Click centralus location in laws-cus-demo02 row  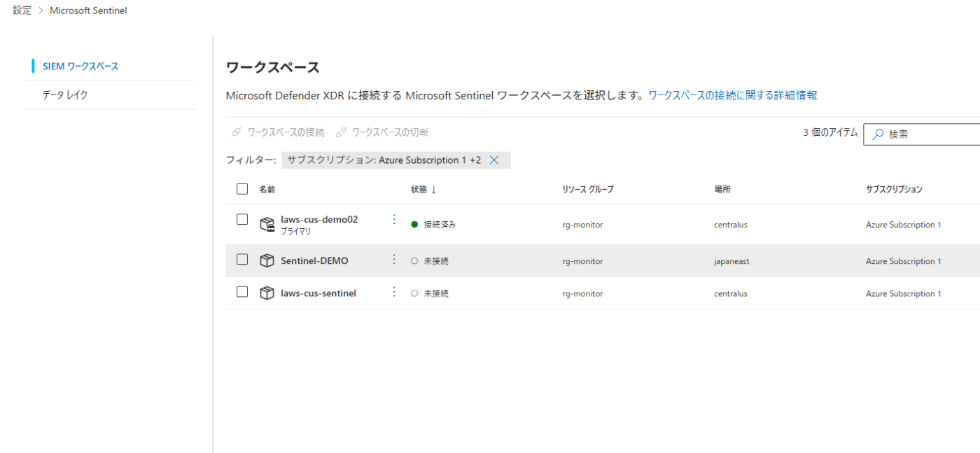pos(731,225)
